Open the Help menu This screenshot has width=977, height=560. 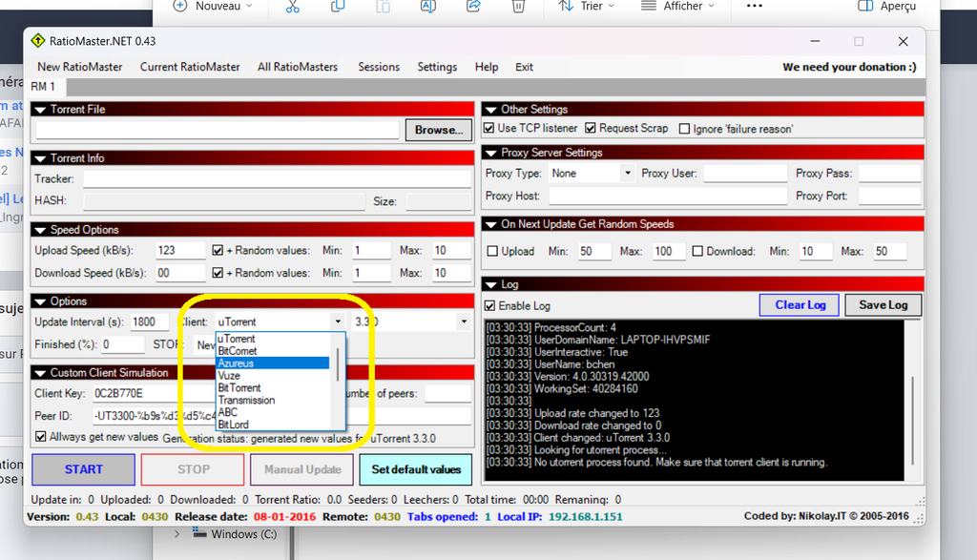[x=487, y=68]
